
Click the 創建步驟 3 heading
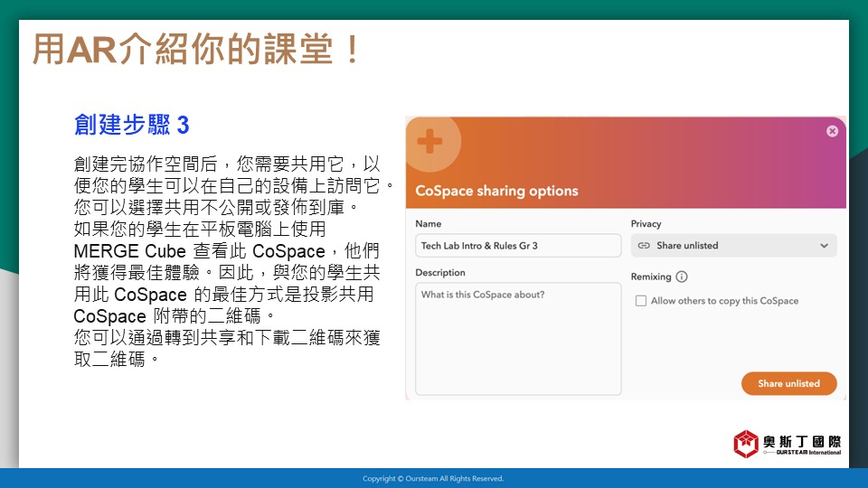click(132, 125)
